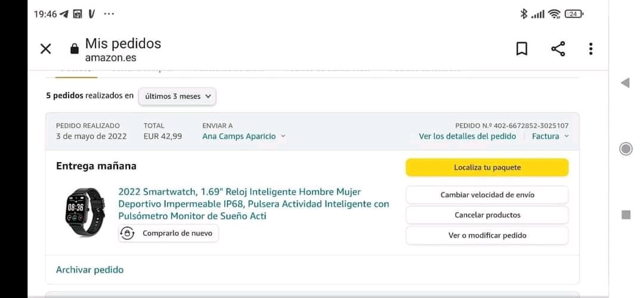This screenshot has width=644, height=298.
Task: Expand the Factura dropdown
Action: tap(550, 136)
